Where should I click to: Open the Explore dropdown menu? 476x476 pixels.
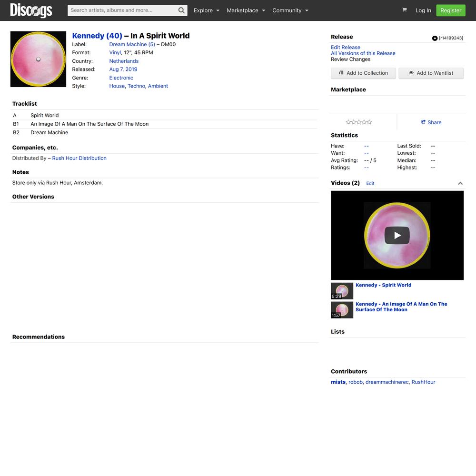click(207, 10)
